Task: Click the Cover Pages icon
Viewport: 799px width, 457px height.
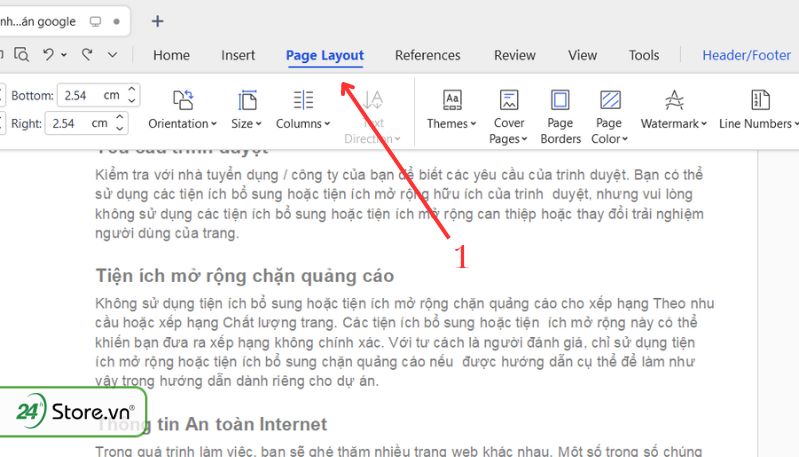Action: click(509, 100)
